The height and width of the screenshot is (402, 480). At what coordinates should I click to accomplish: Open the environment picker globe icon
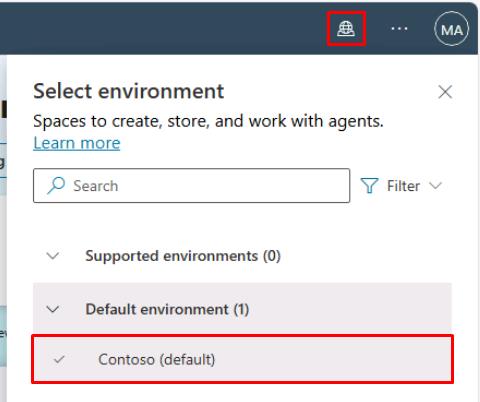[346, 29]
